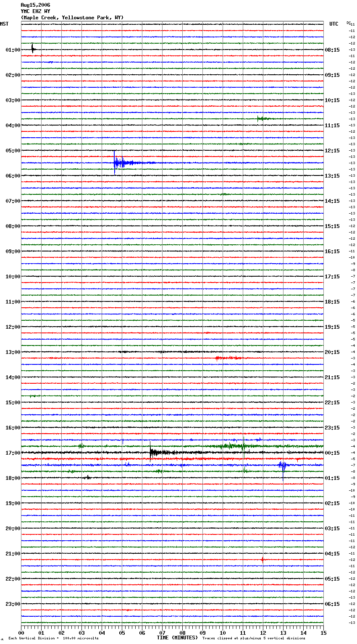The height and width of the screenshot is (644, 357).
Task: Select the 05:00 MST time label
Action: point(13,151)
